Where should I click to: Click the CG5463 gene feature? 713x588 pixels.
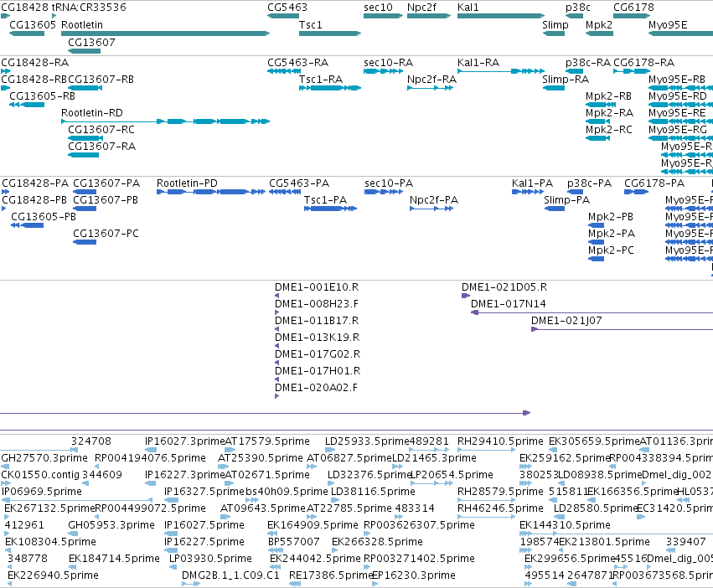(283, 16)
